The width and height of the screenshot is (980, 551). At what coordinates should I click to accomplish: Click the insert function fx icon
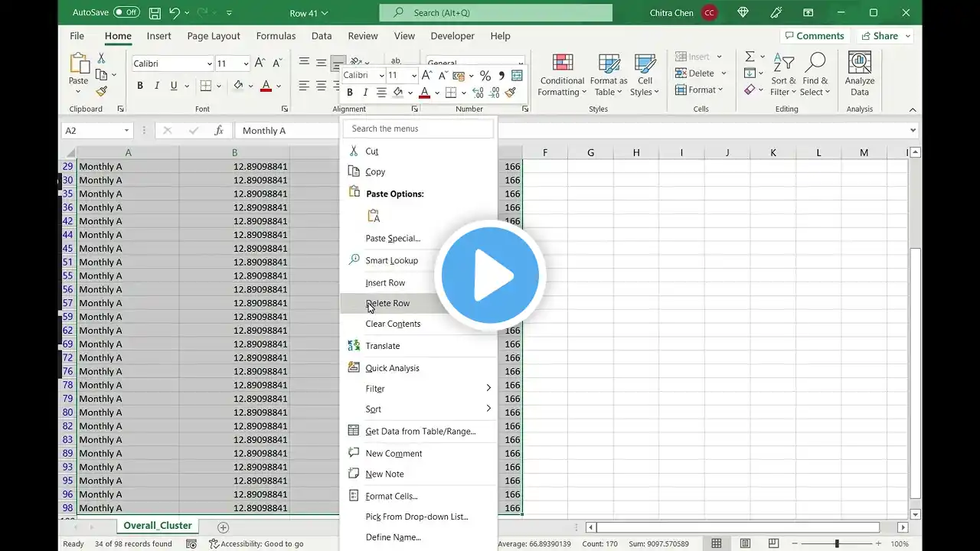[218, 131]
